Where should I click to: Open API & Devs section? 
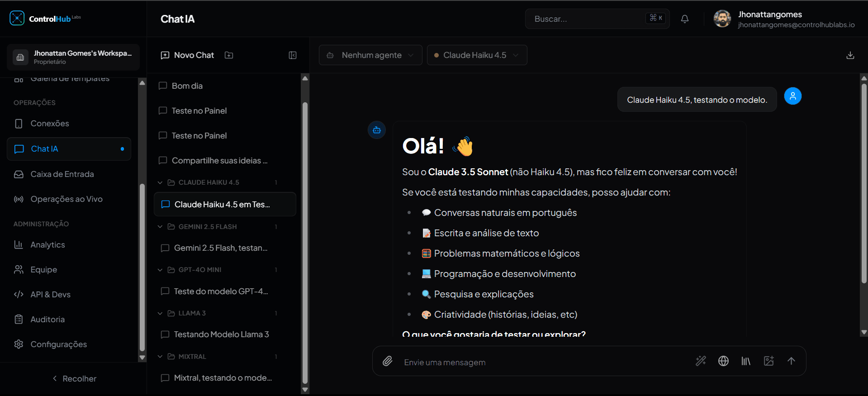[69, 295]
